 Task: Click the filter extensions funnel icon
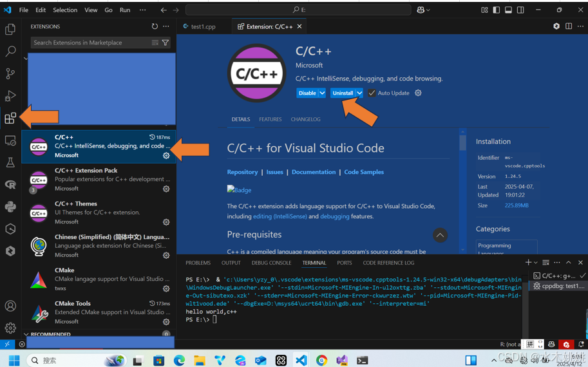(x=166, y=42)
